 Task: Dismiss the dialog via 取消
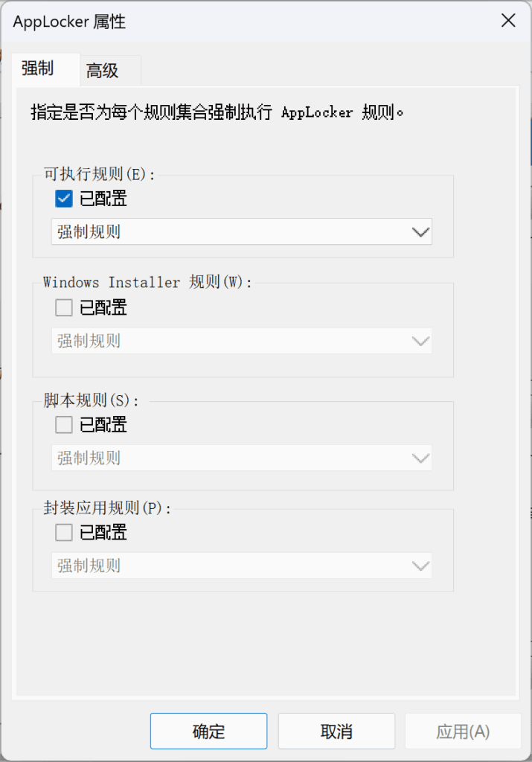coord(336,731)
